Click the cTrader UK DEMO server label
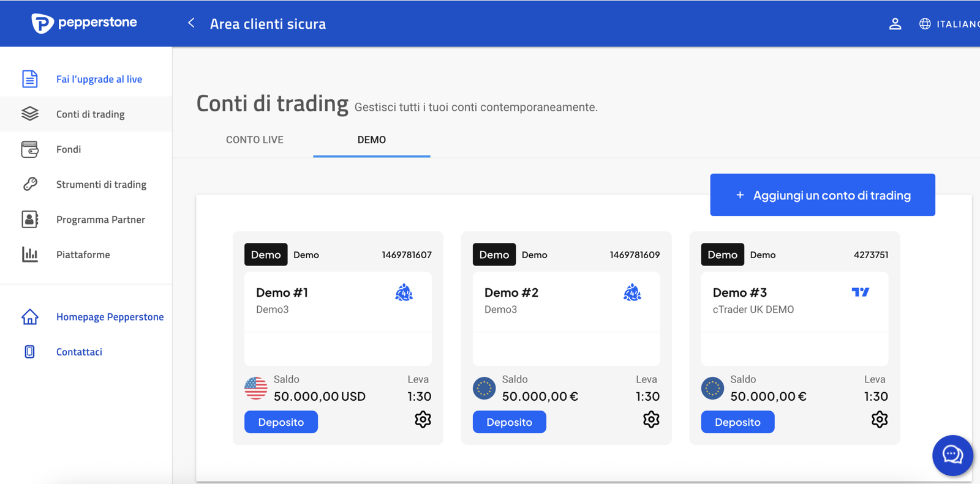The width and height of the screenshot is (980, 484). click(x=753, y=310)
